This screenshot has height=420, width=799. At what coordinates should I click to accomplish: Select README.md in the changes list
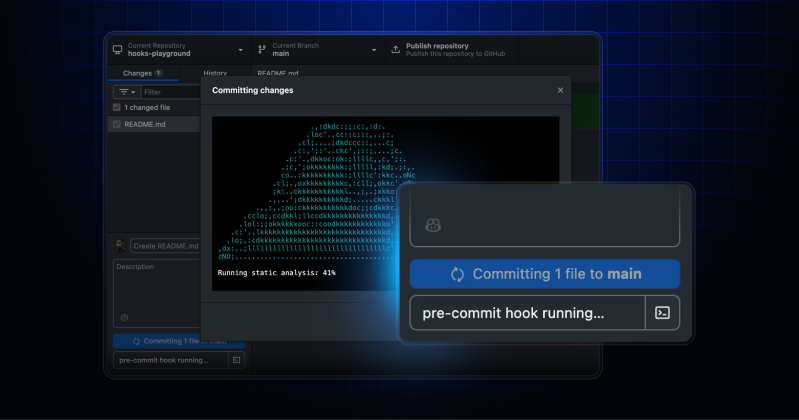click(154, 124)
